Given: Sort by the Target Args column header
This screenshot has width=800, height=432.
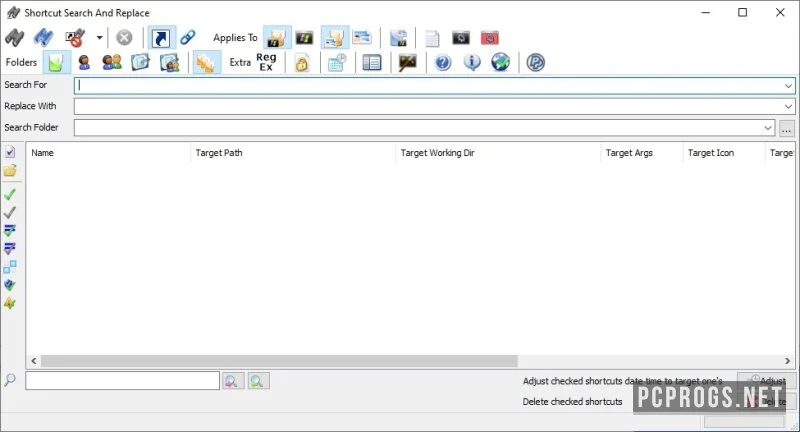Looking at the screenshot, I should click(x=642, y=153).
